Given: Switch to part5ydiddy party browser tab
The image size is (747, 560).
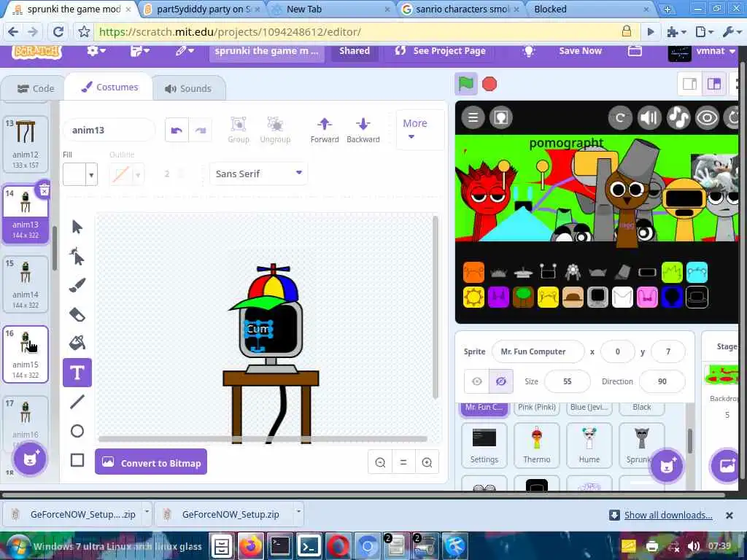Looking at the screenshot, I should (203, 9).
